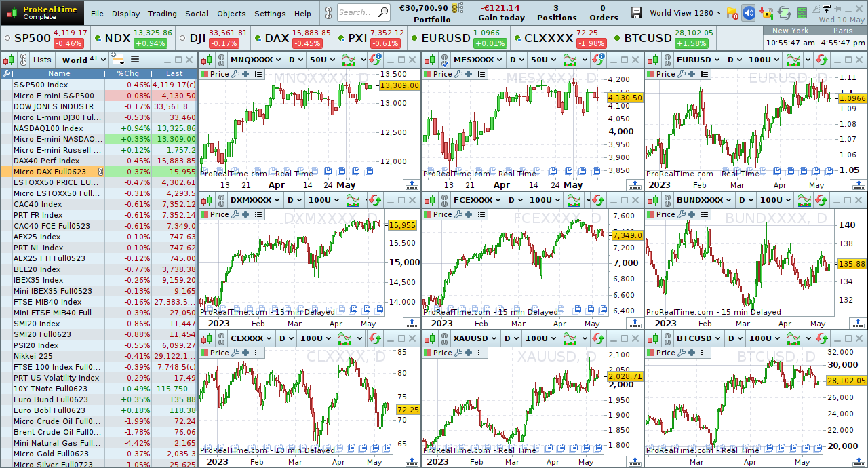Viewport: 868px width, 468px height.
Task: Click the floppy disk save workspace icon
Action: point(636,13)
